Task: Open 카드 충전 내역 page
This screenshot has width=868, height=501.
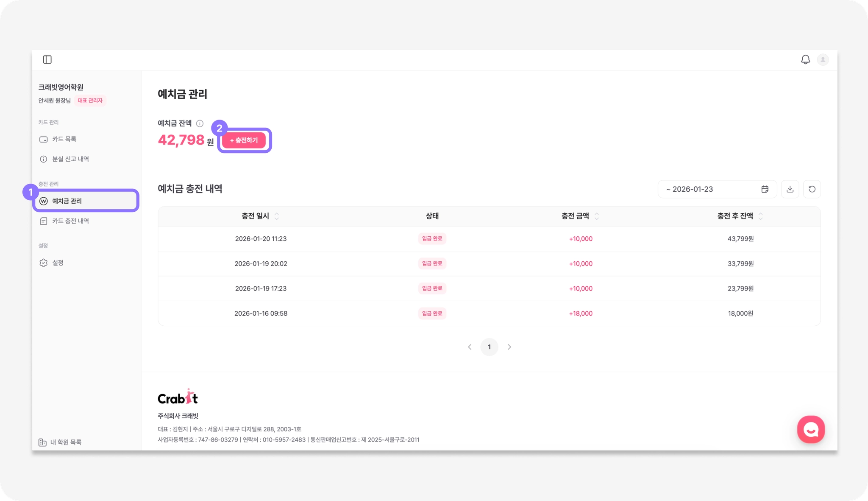Action: [70, 221]
